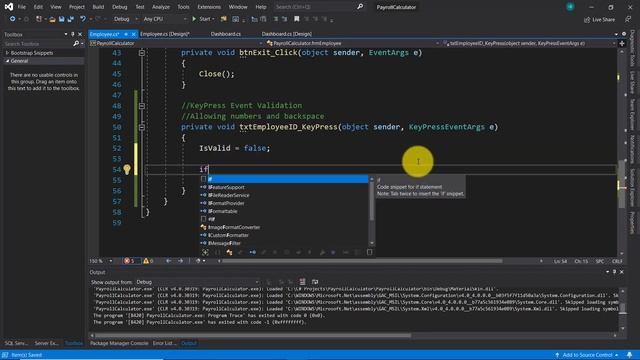Image resolution: width=640 pixels, height=360 pixels.
Task: Select the IFileReaderService suggestion
Action: click(x=284, y=195)
